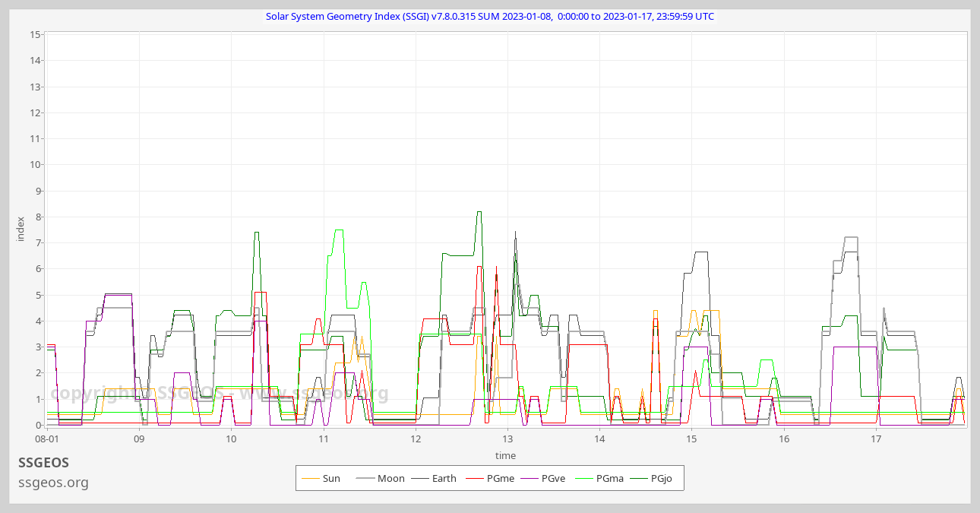Click the 9 value on the index axis
The width and height of the screenshot is (980, 513).
pos(38,191)
